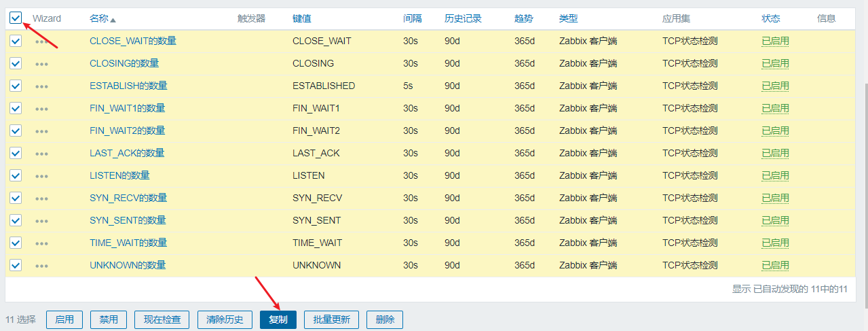868x331 pixels.
Task: Uncheck the FIN_WAIT2的数量 row checkbox
Action: [16, 130]
